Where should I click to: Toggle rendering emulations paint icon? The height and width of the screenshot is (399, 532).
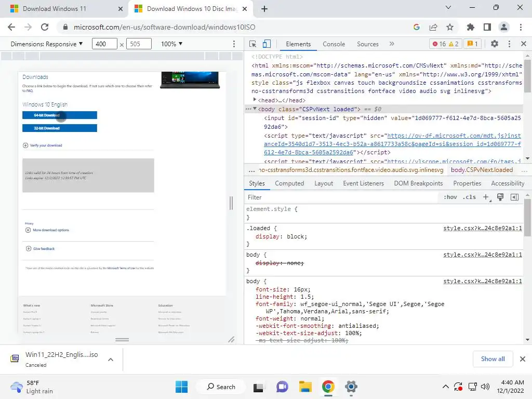click(x=500, y=197)
